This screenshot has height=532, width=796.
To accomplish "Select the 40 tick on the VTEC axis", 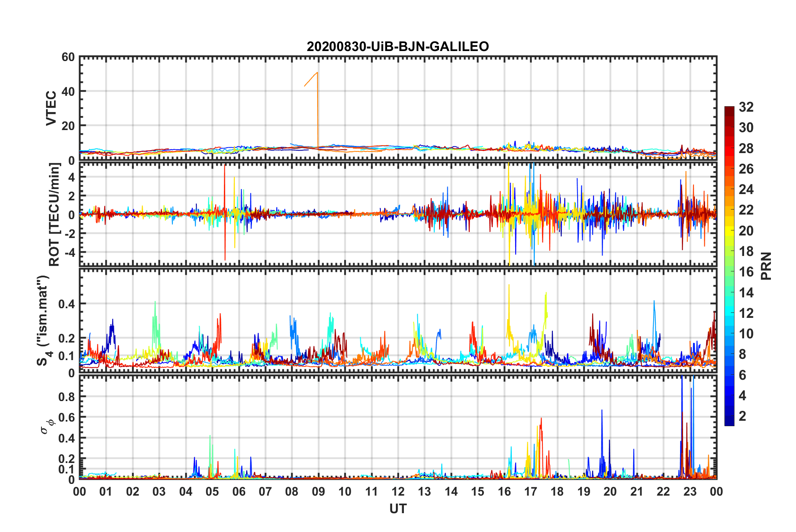I will pos(68,91).
